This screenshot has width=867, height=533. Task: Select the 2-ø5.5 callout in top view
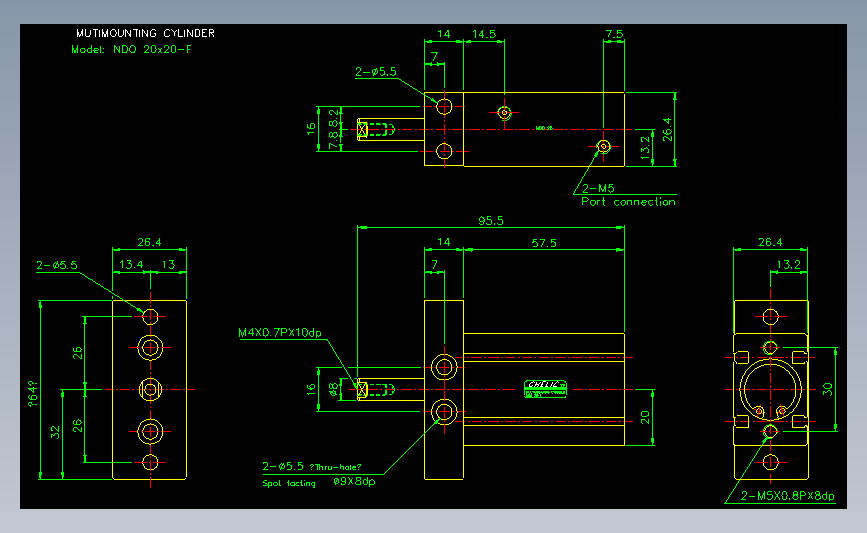click(x=375, y=72)
